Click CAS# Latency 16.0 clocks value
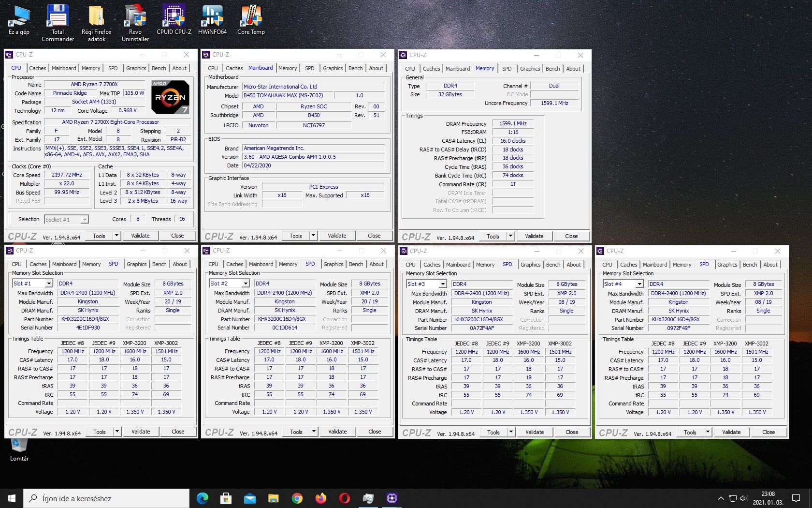The image size is (812, 508). tap(513, 141)
